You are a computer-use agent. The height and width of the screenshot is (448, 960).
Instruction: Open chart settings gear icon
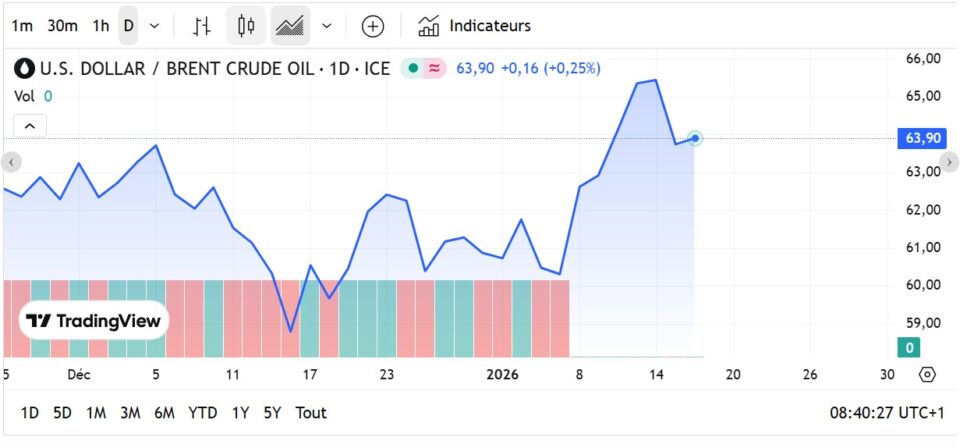click(927, 374)
